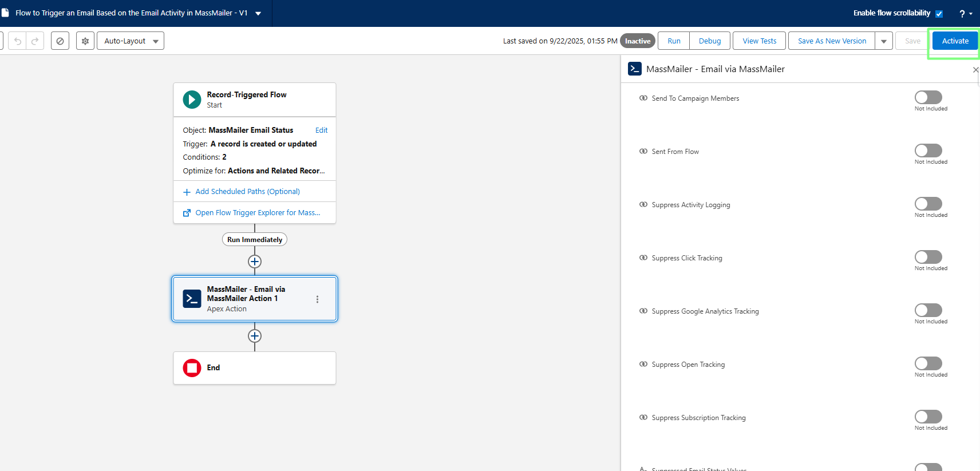The image size is (980, 471).
Task: Click the Run button
Action: click(674, 41)
